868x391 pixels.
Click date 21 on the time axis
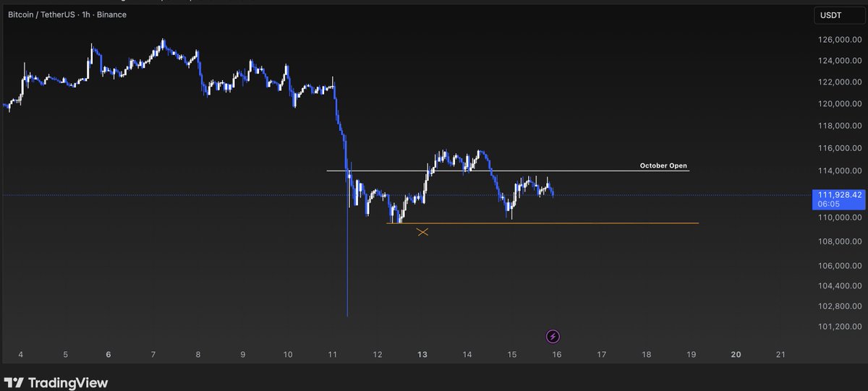point(780,355)
